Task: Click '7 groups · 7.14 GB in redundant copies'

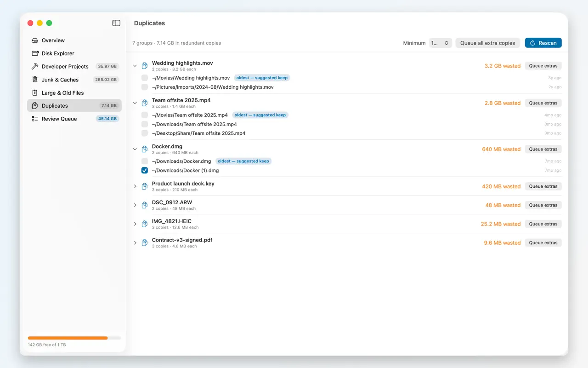Action: coord(176,43)
